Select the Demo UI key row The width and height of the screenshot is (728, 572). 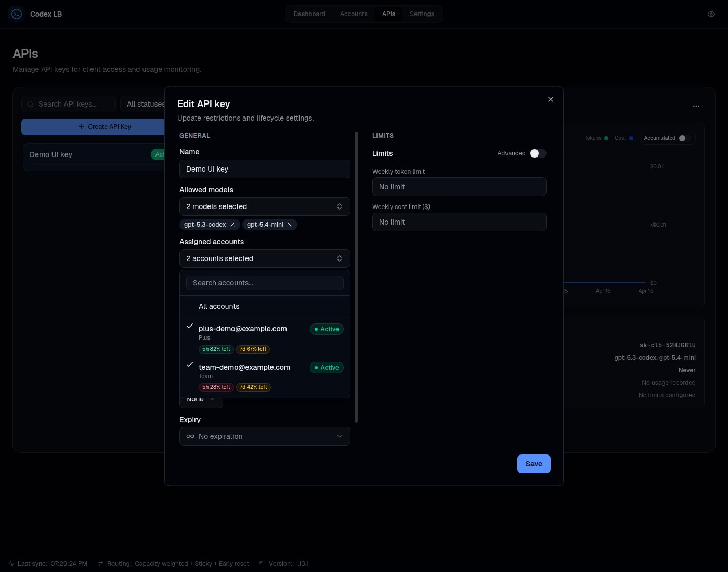[x=94, y=157]
